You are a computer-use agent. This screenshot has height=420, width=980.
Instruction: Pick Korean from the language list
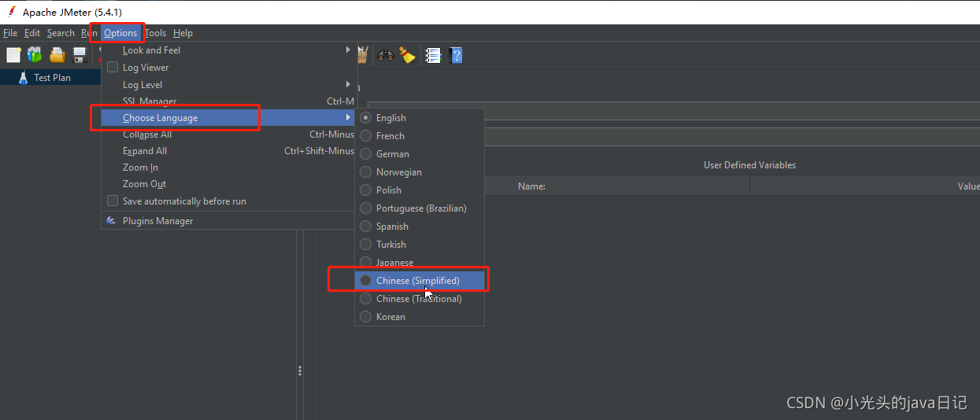coord(420,317)
